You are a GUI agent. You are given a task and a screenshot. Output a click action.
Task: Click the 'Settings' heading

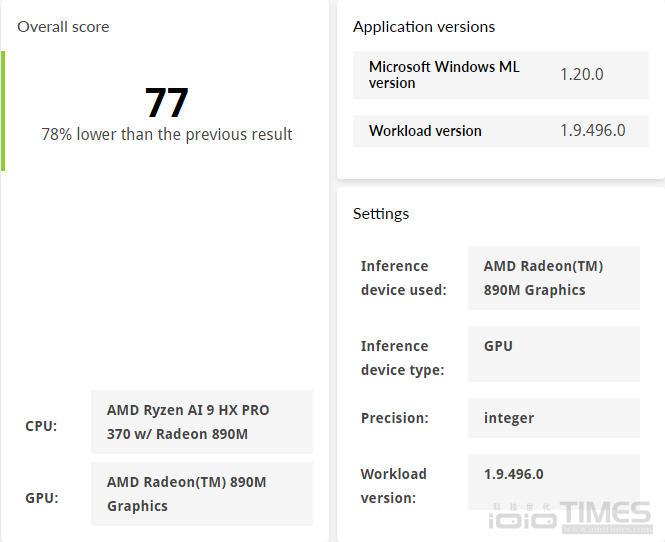tap(381, 213)
